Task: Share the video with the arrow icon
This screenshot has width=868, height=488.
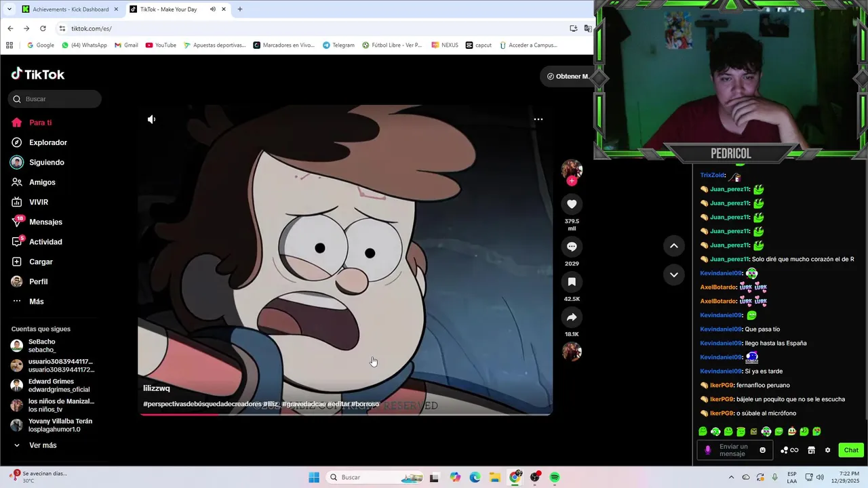Action: 572,317
